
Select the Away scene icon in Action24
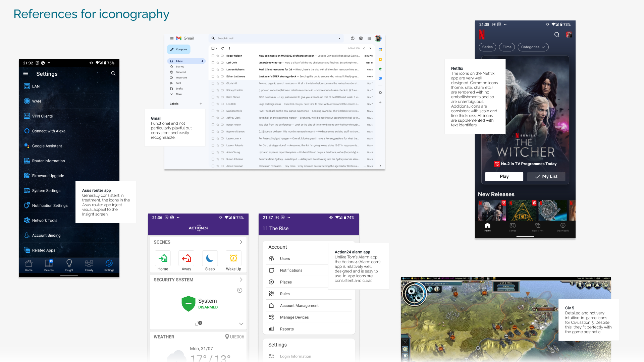(186, 258)
